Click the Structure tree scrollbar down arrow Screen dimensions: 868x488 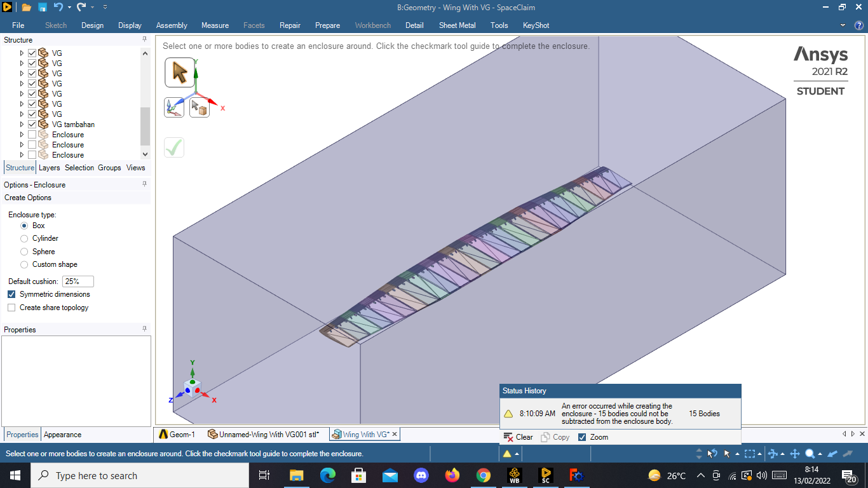(x=145, y=154)
